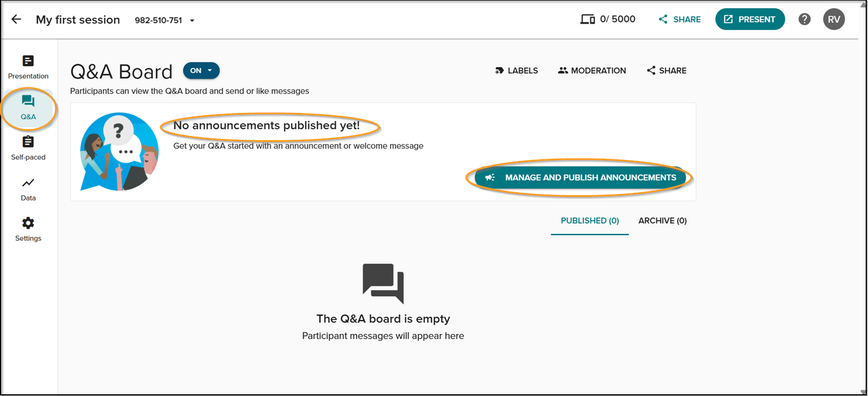Click the 0/ 5000 participant count
This screenshot has height=396, width=868.
[x=617, y=19]
